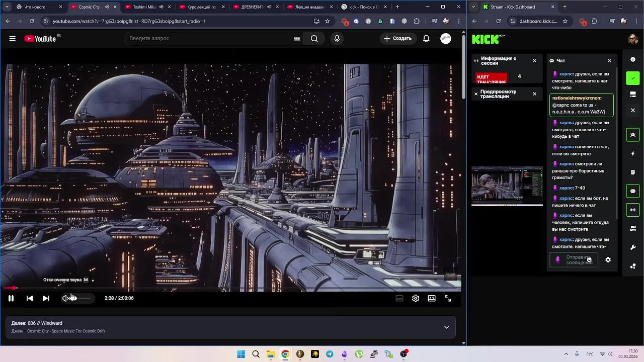The height and width of the screenshot is (362, 644).
Task: Reload the YouTube page
Action: [x=32, y=21]
